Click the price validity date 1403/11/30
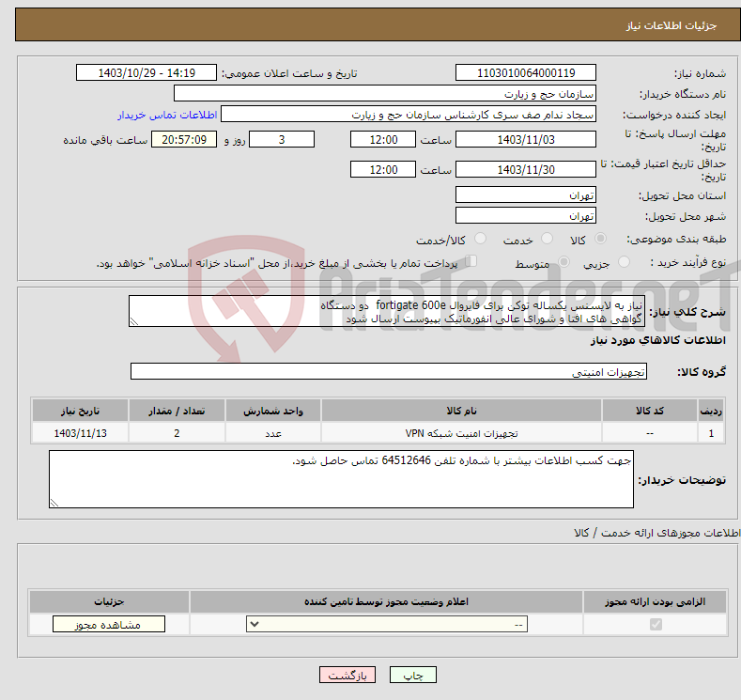The width and height of the screenshot is (741, 700). (x=526, y=169)
